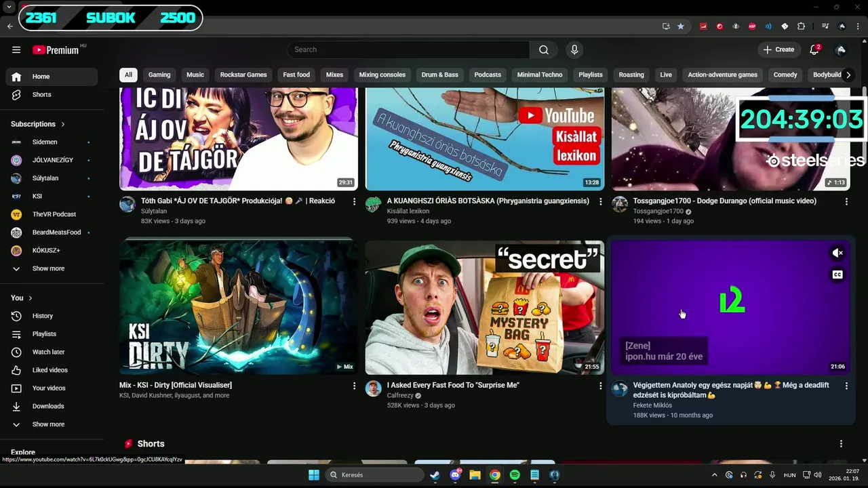Toggle closed captions on video preview
Viewport: 868px width, 488px height.
click(x=838, y=274)
